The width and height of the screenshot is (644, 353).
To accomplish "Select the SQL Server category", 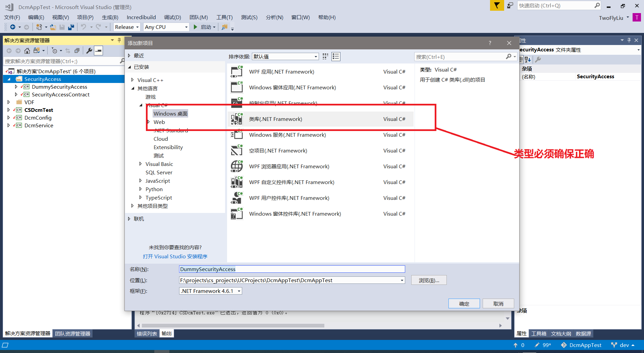I will coord(159,172).
